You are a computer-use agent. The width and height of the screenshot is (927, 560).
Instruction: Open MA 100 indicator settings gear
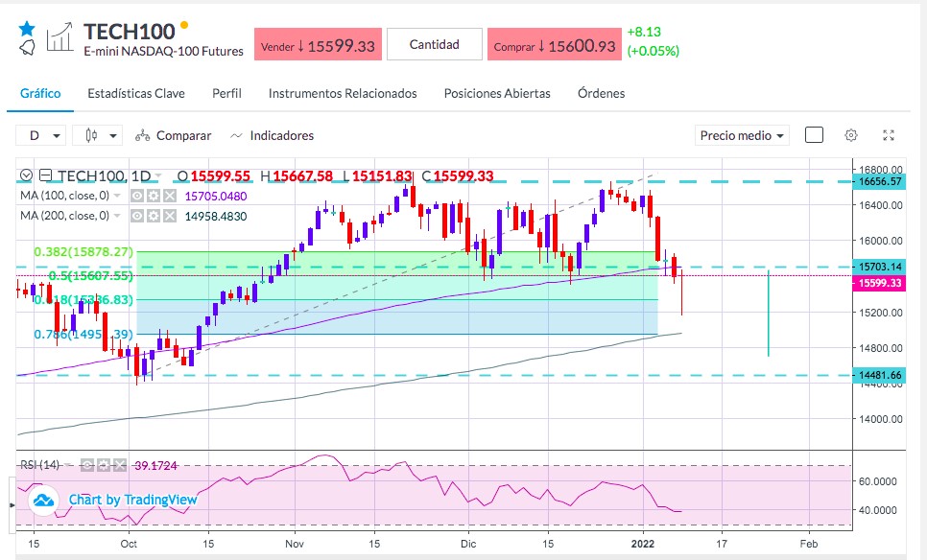(x=154, y=196)
